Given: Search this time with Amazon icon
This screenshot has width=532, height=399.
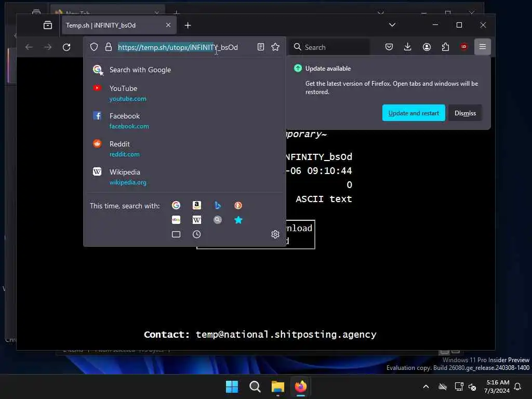Looking at the screenshot, I should pos(197,205).
